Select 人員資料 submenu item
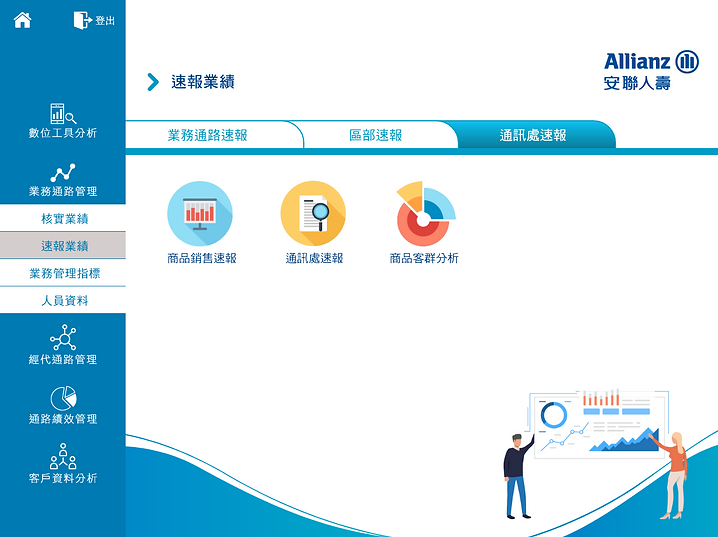Image resolution: width=718 pixels, height=537 pixels. [x=65, y=300]
